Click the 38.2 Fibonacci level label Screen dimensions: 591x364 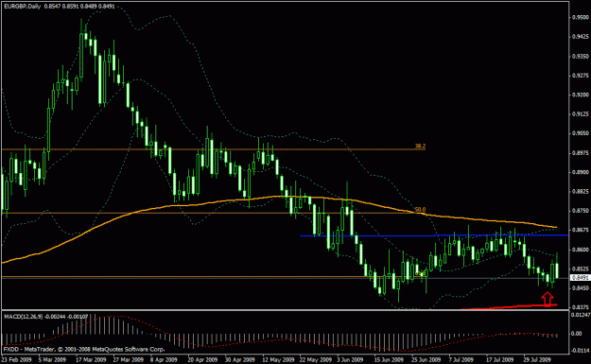pos(420,146)
